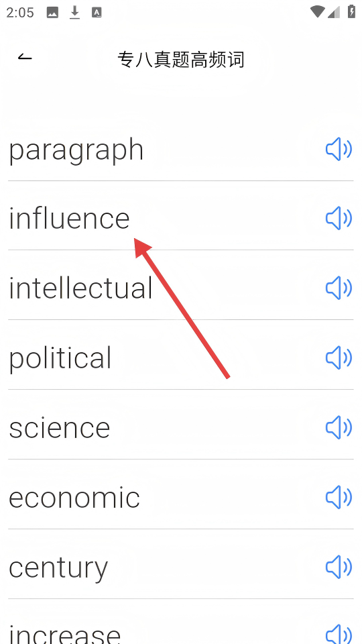Open the word political entry
Viewport: 362px width, 644px height.
point(60,359)
